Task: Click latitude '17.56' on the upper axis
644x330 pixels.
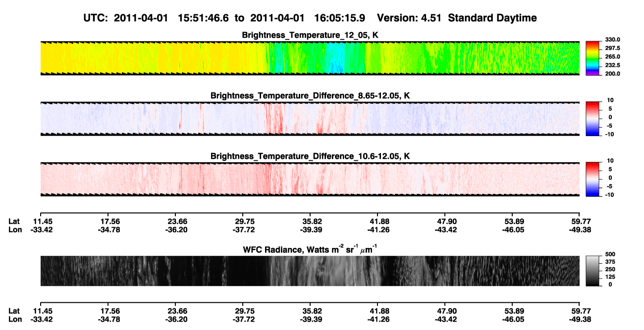Action: point(111,221)
